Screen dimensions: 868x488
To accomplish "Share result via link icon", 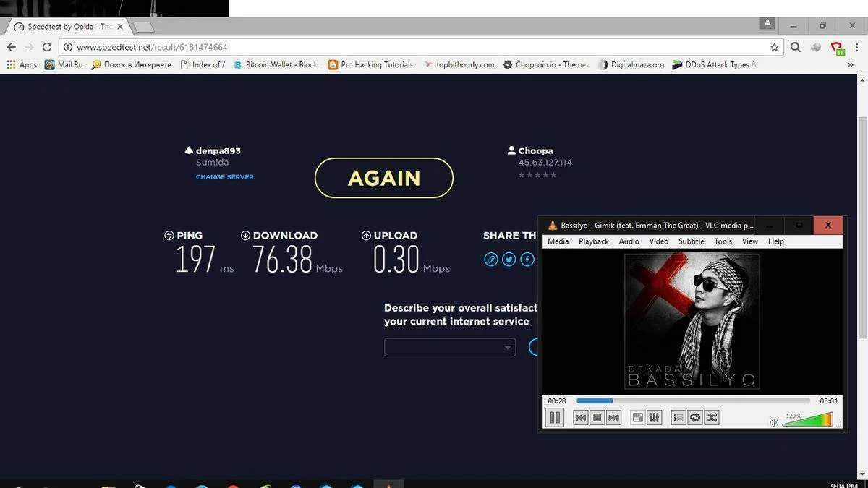I will (491, 260).
